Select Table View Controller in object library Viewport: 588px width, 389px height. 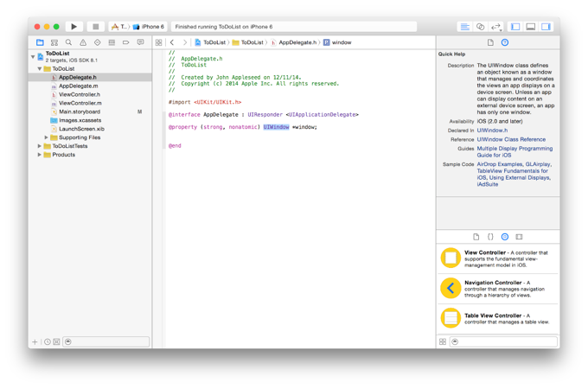coord(497,318)
